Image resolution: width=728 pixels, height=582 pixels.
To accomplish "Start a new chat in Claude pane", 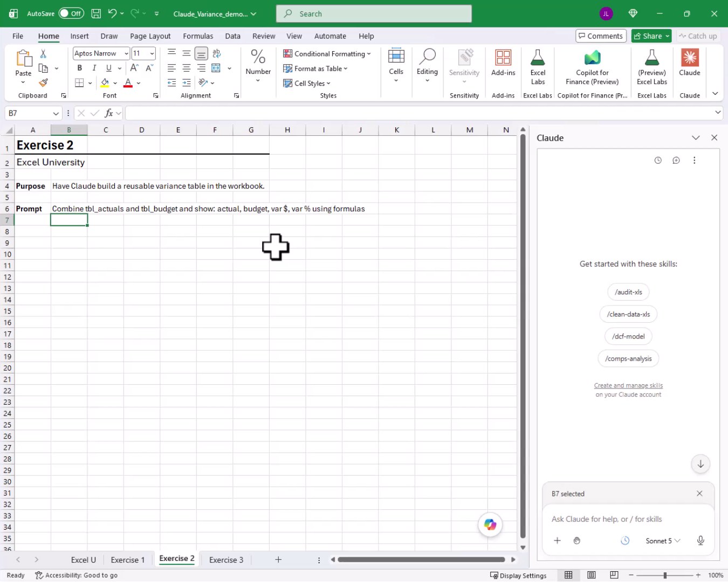I will tap(676, 160).
